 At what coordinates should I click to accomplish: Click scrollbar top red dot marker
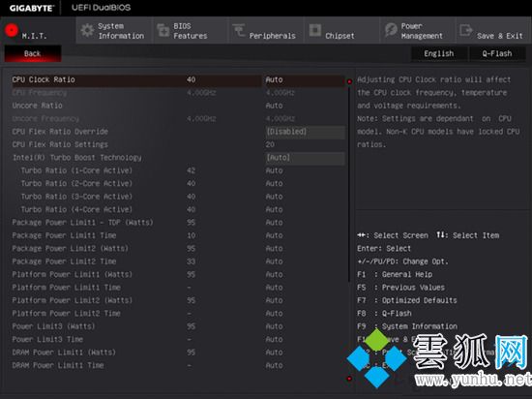click(349, 81)
